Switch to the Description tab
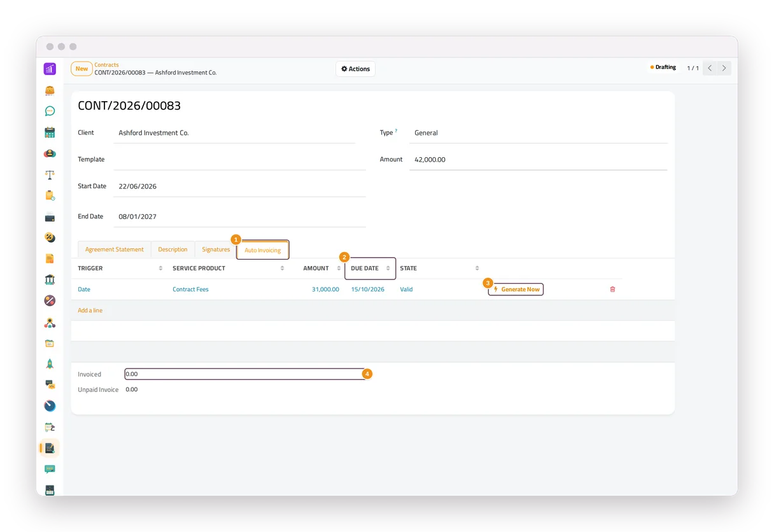The width and height of the screenshot is (774, 532). (x=173, y=249)
